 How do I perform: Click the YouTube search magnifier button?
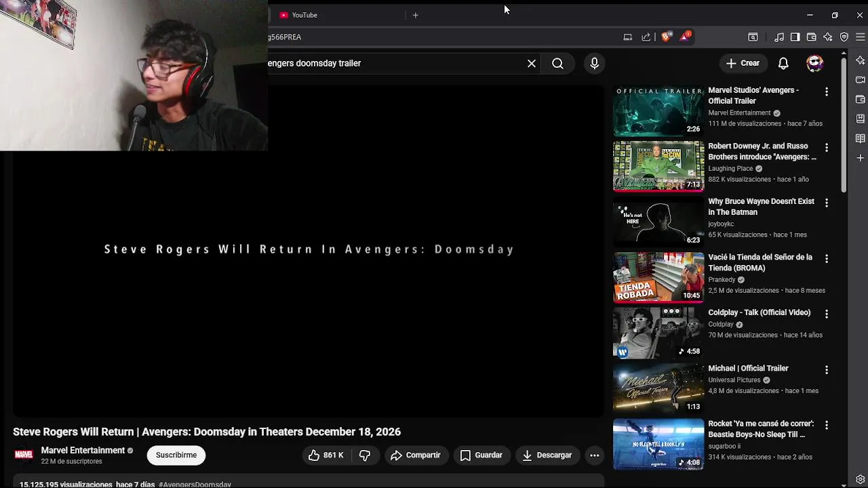click(557, 63)
